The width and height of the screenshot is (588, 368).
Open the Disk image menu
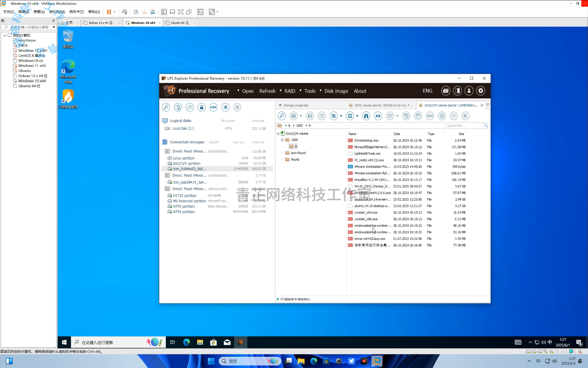click(336, 91)
